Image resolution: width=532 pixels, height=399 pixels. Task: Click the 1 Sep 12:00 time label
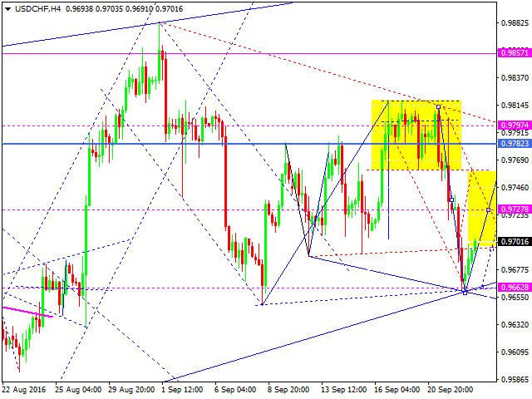tap(182, 390)
